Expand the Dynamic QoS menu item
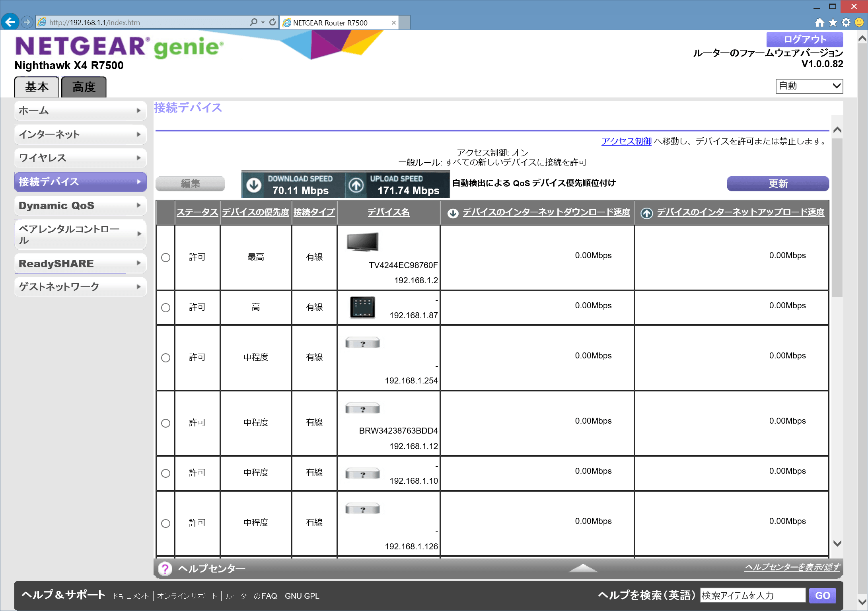Viewport: 868px width, 611px height. coord(80,206)
